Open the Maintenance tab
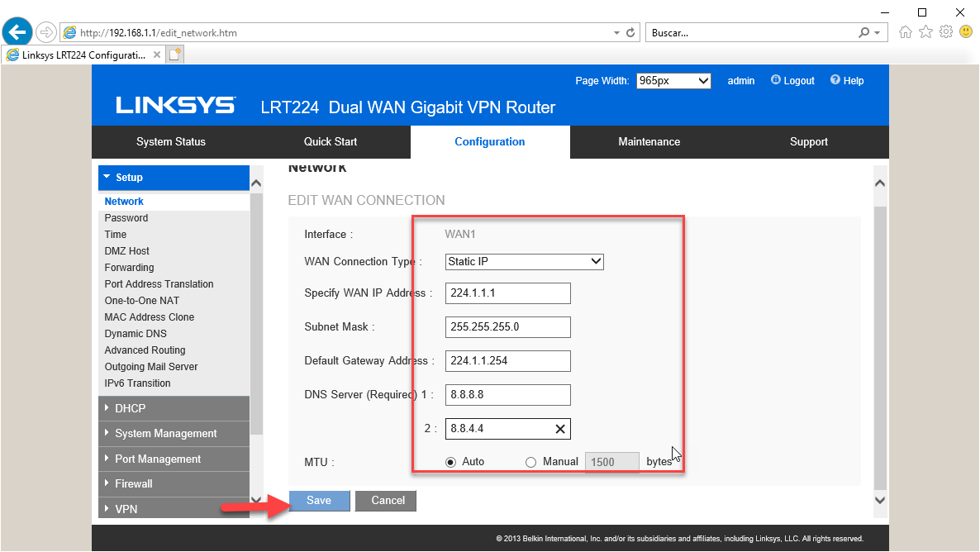This screenshot has height=552, width=980. tap(649, 142)
